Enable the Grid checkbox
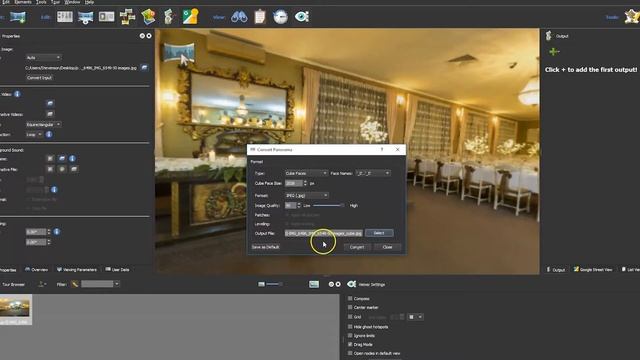Screen dimensions: 640x360 (x=350, y=317)
